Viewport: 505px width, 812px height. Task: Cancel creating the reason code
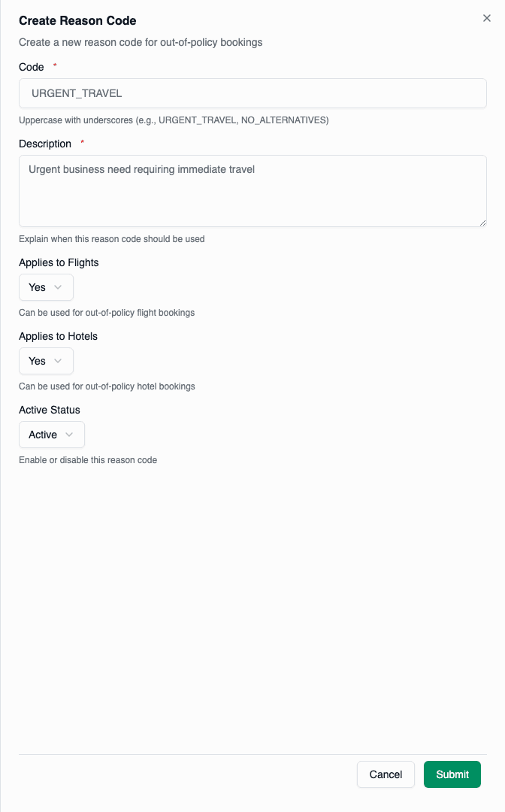(x=386, y=774)
